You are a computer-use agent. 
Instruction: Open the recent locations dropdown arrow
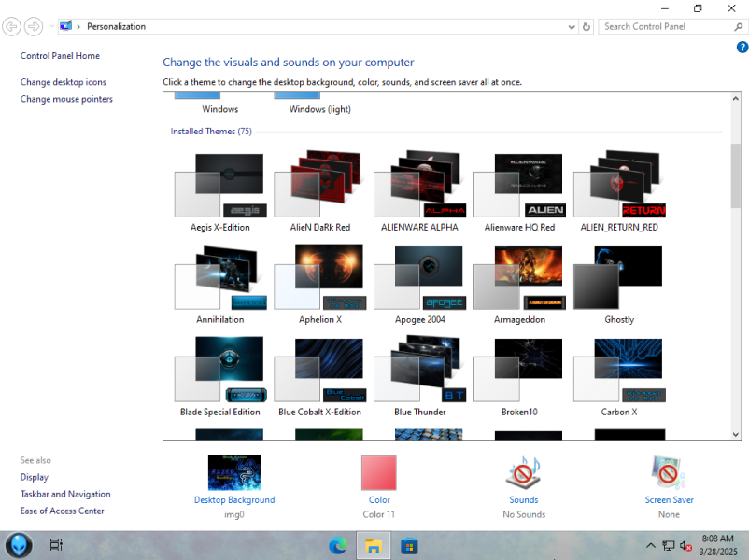click(51, 27)
